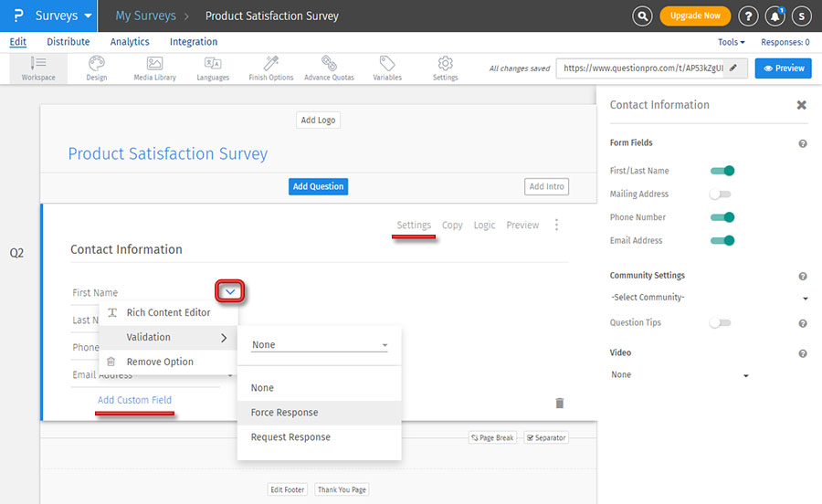The image size is (822, 504).
Task: Open the Video dropdown set to None
Action: coord(680,375)
